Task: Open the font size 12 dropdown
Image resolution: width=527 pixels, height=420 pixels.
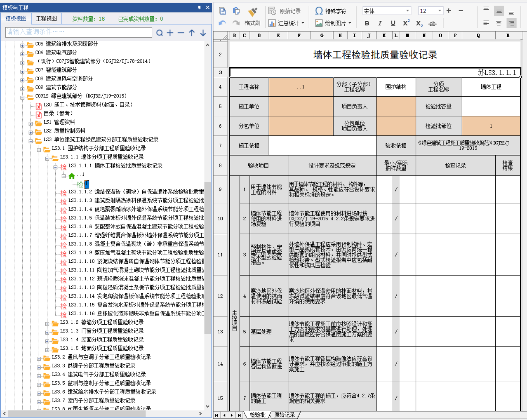Action: click(x=440, y=11)
